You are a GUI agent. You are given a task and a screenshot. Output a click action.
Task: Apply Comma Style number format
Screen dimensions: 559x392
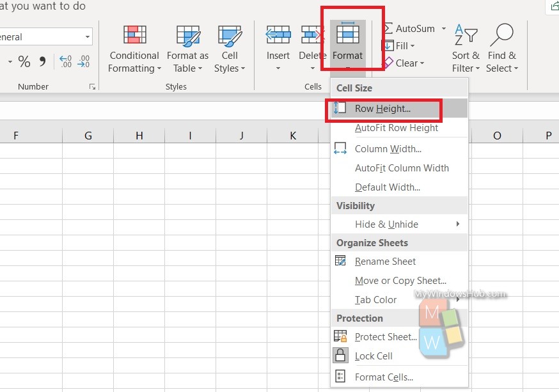coord(42,61)
